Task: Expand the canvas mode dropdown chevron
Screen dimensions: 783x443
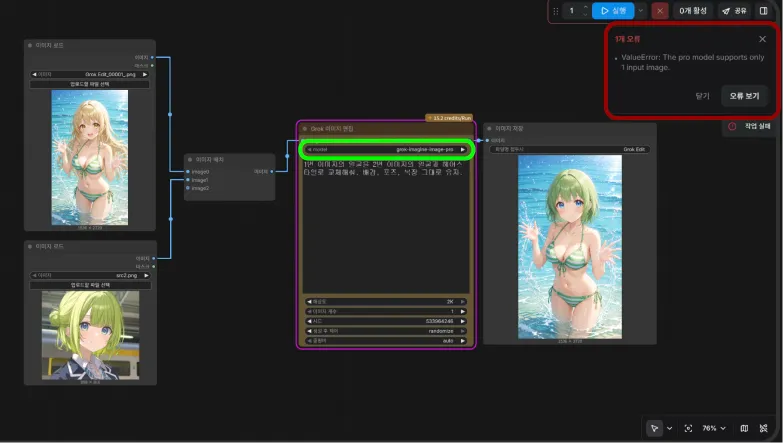Action: (669, 428)
